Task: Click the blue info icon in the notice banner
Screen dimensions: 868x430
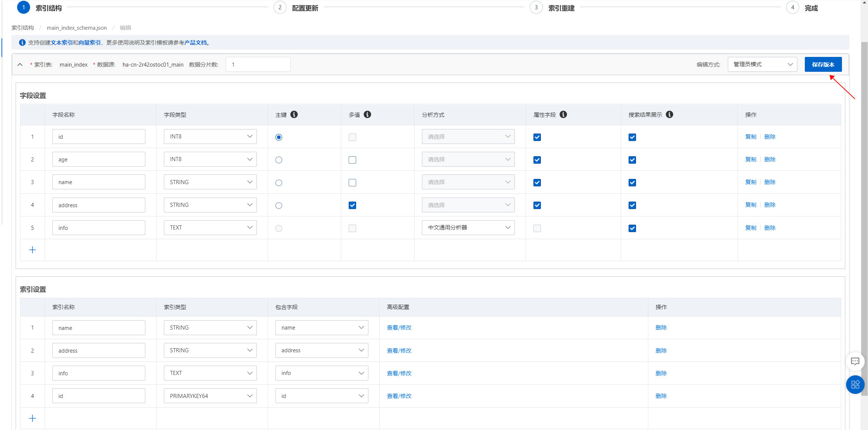Action: [x=22, y=43]
